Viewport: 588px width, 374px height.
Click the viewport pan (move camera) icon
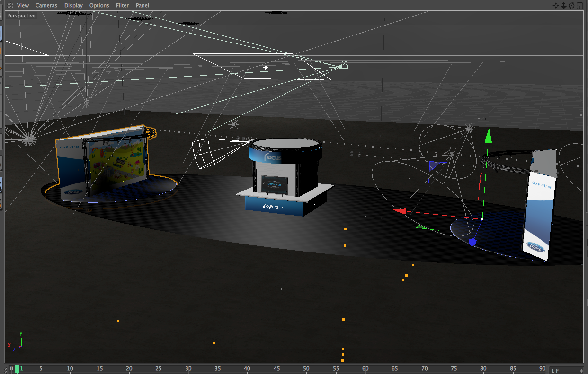556,5
